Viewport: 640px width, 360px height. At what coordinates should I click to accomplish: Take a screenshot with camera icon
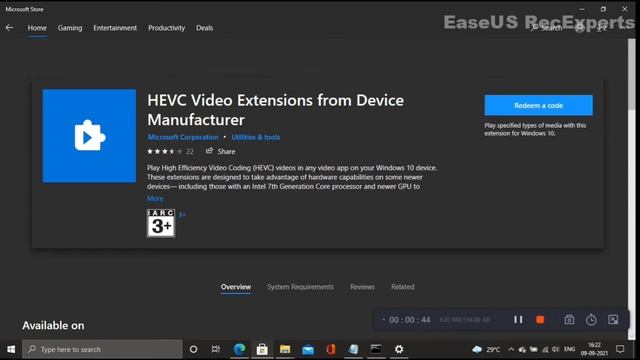click(x=569, y=320)
